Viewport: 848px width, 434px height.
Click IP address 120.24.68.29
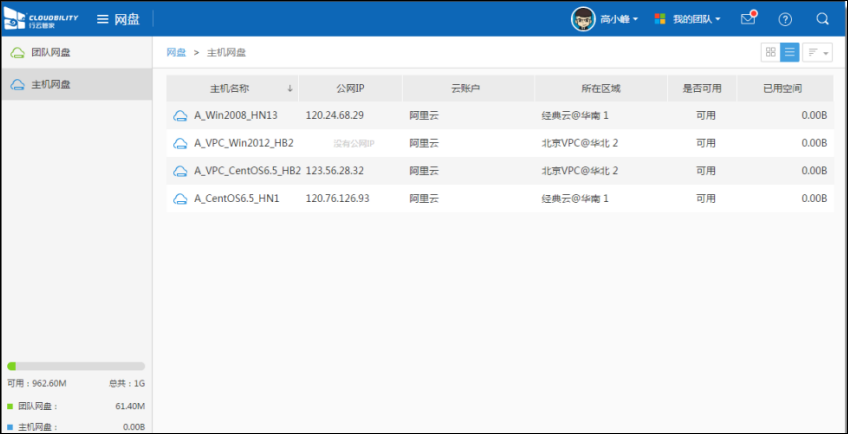335,115
